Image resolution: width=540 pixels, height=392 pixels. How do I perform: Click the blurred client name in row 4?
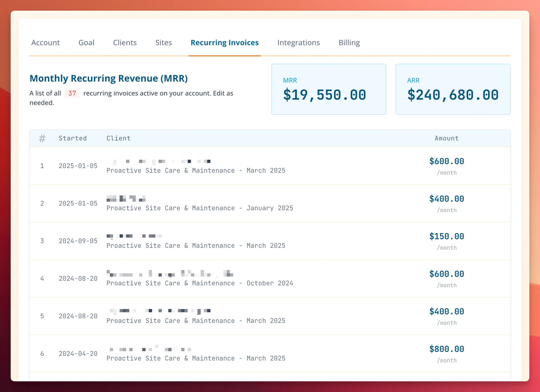tap(170, 273)
